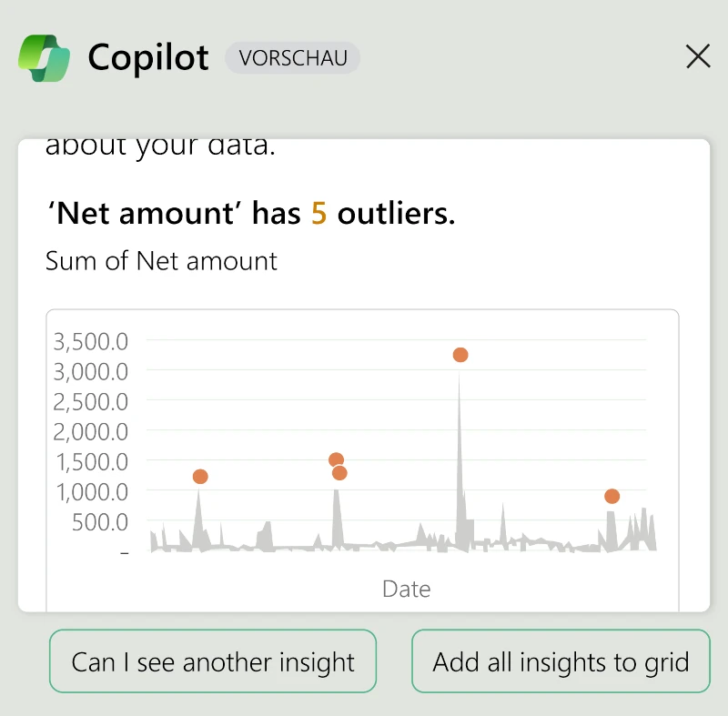728x716 pixels.
Task: Click the highlighted orange number 5
Action: pos(318,214)
